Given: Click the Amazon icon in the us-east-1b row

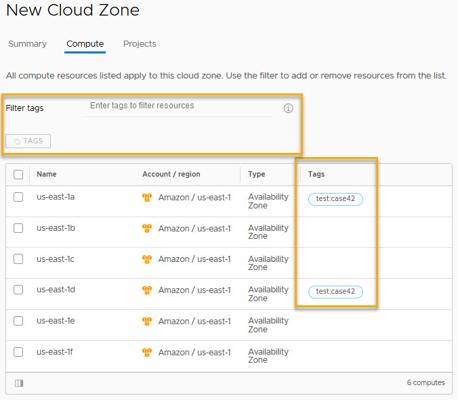Looking at the screenshot, I should tap(147, 228).
